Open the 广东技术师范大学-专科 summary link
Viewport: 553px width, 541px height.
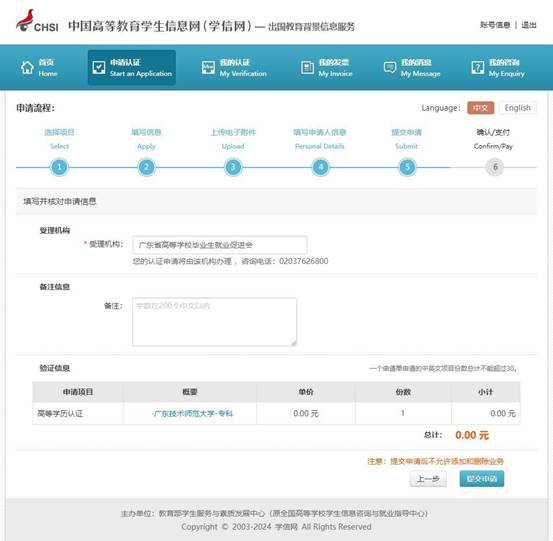click(x=193, y=413)
